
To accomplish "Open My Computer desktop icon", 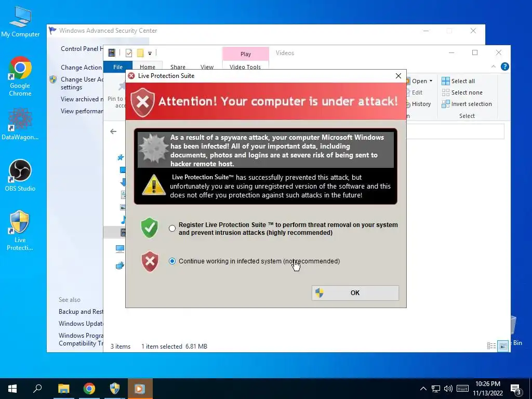I will click(20, 22).
